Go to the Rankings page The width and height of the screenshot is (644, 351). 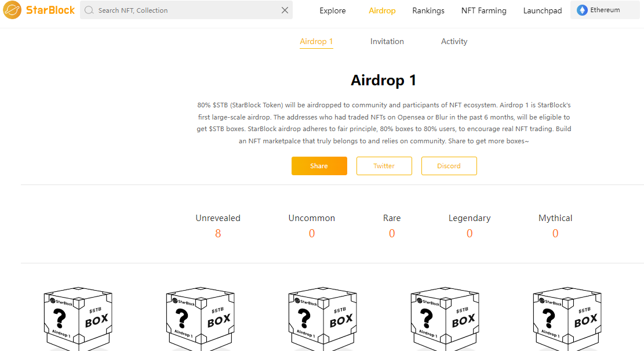point(428,10)
